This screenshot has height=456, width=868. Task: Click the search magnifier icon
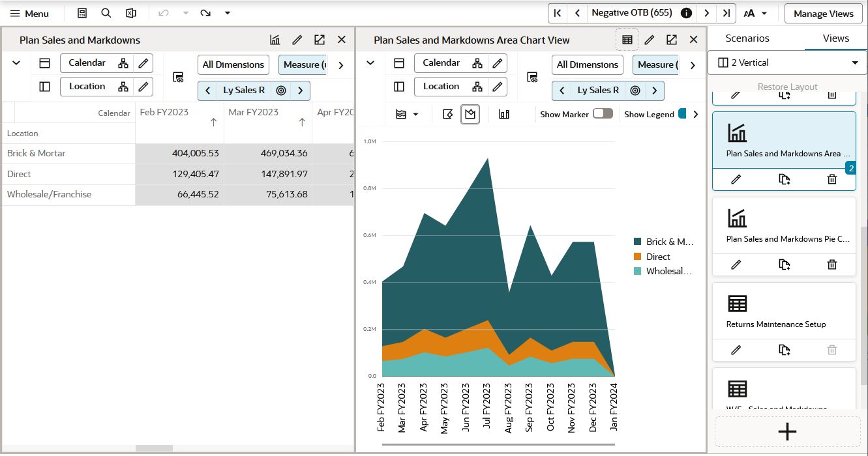106,13
